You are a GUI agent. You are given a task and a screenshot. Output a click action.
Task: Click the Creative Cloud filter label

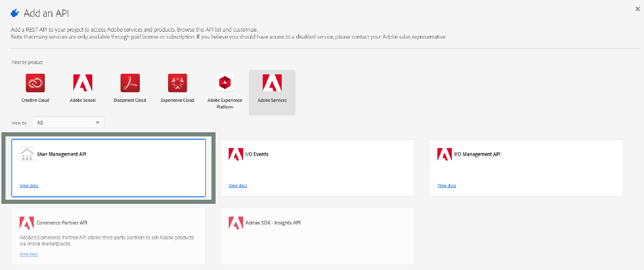[35, 101]
